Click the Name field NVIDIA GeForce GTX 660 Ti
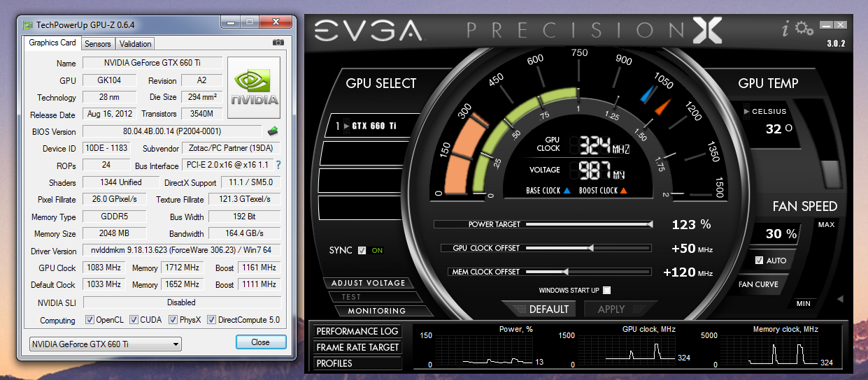868x380 pixels. [x=152, y=63]
